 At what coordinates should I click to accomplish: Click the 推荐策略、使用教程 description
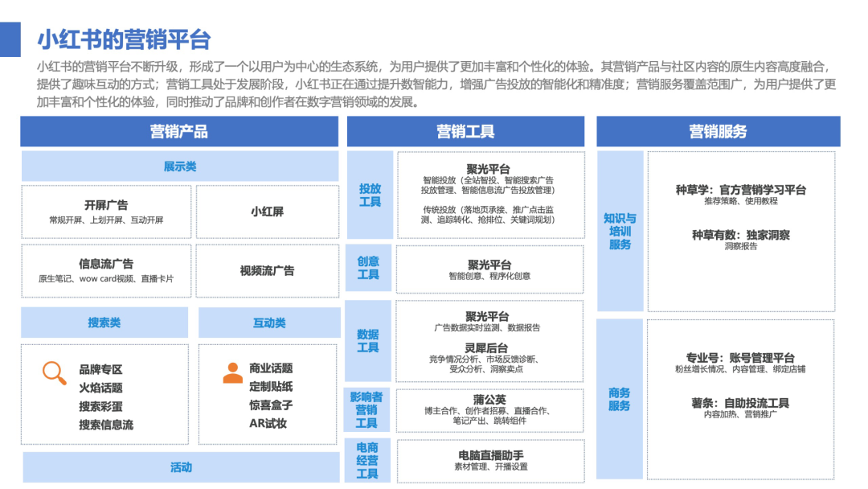[x=741, y=201]
